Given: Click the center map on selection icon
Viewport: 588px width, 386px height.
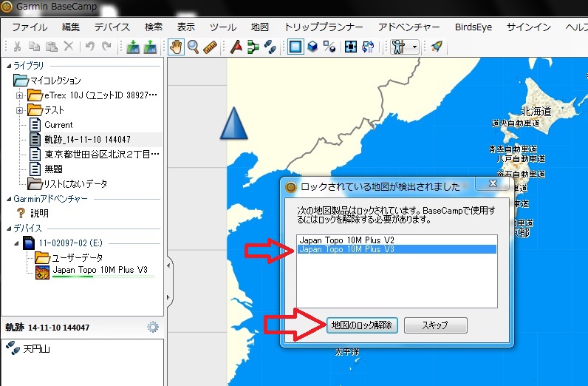Looking at the screenshot, I should click(x=351, y=47).
